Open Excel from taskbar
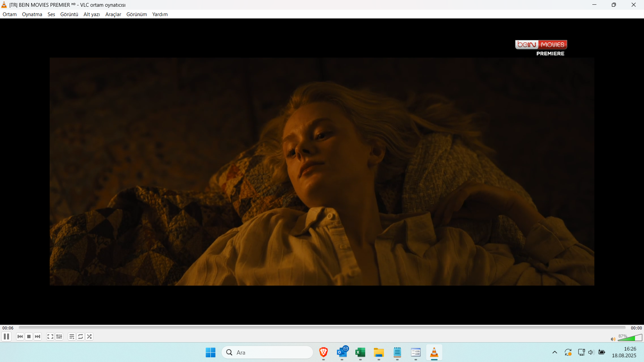Viewport: 644px width, 362px height. 360,353
